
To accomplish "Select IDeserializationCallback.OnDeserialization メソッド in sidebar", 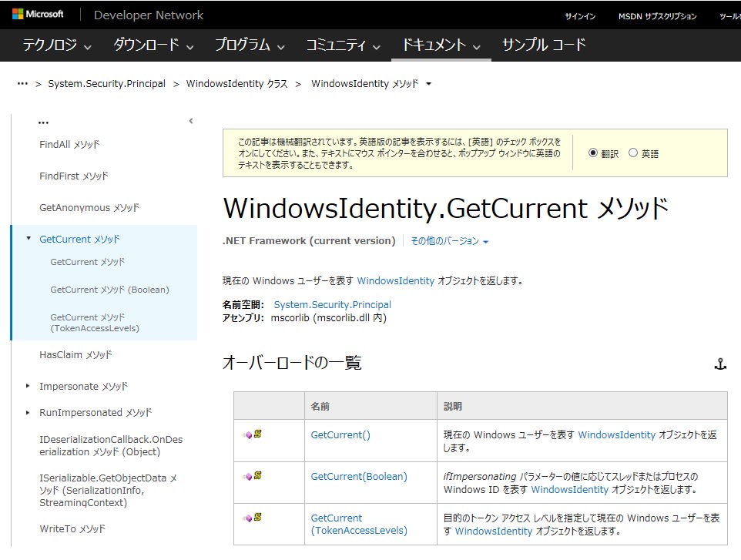I will tap(111, 446).
